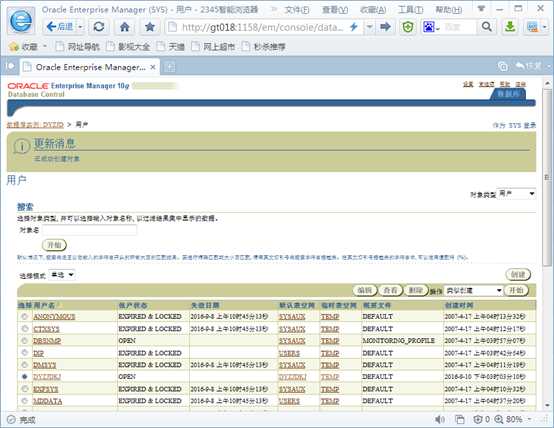Image resolution: width=554 pixels, height=428 pixels.
Task: Click the scrollbar down arrow
Action: tap(547, 405)
